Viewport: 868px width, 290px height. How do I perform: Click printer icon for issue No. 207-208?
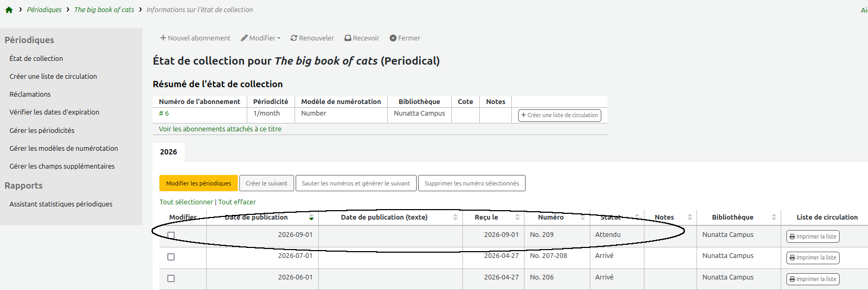tap(792, 258)
